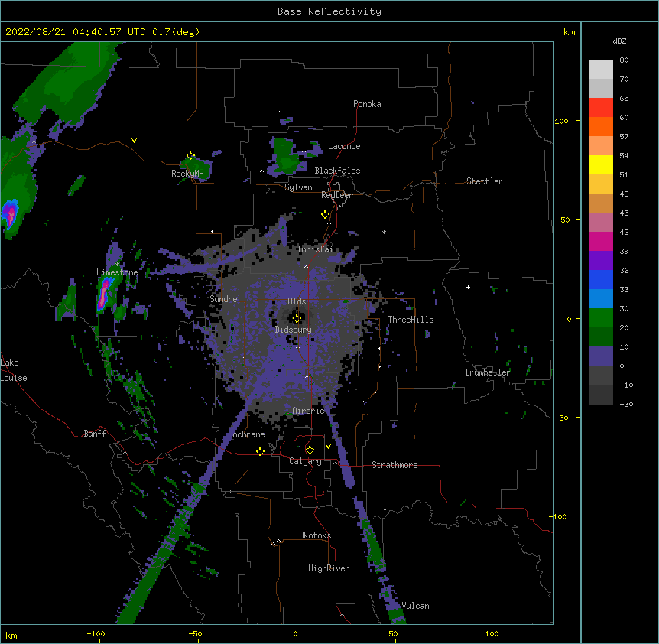This screenshot has width=659, height=644.
Task: Click the white plus marker north of Drumheller
Action: coord(468,287)
